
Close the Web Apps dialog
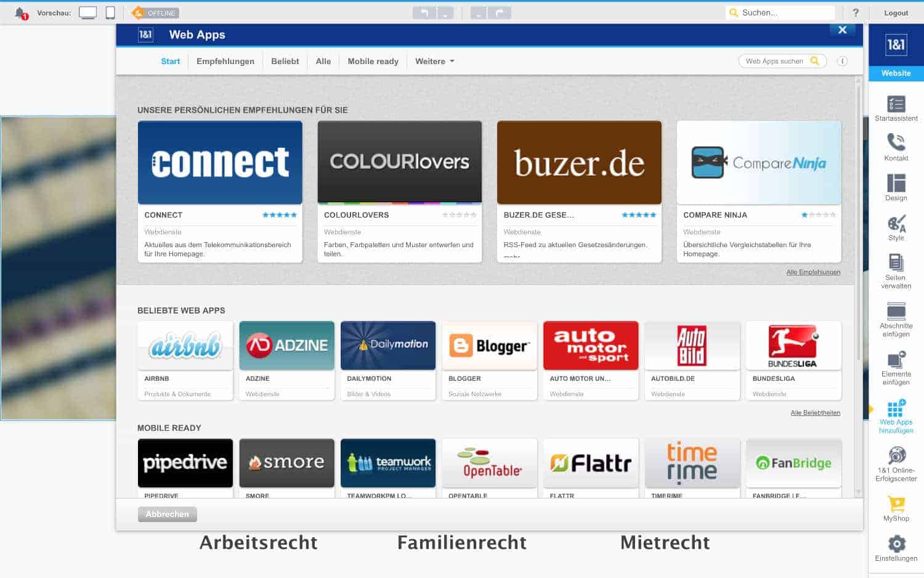tap(842, 30)
